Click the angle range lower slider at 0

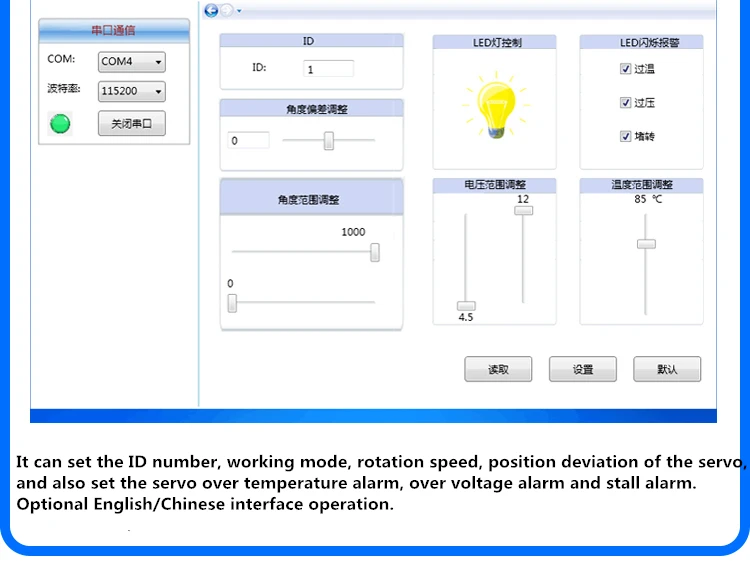click(232, 303)
